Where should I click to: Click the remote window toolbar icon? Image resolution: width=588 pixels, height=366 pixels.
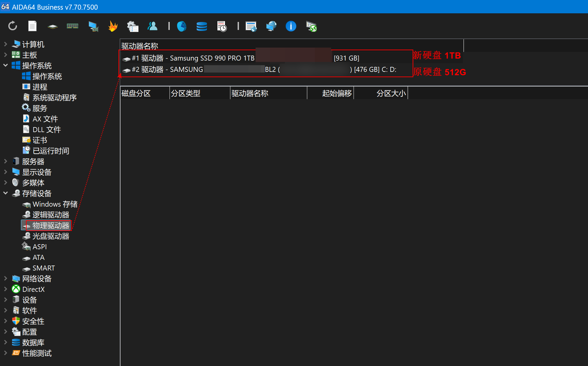[x=251, y=26]
